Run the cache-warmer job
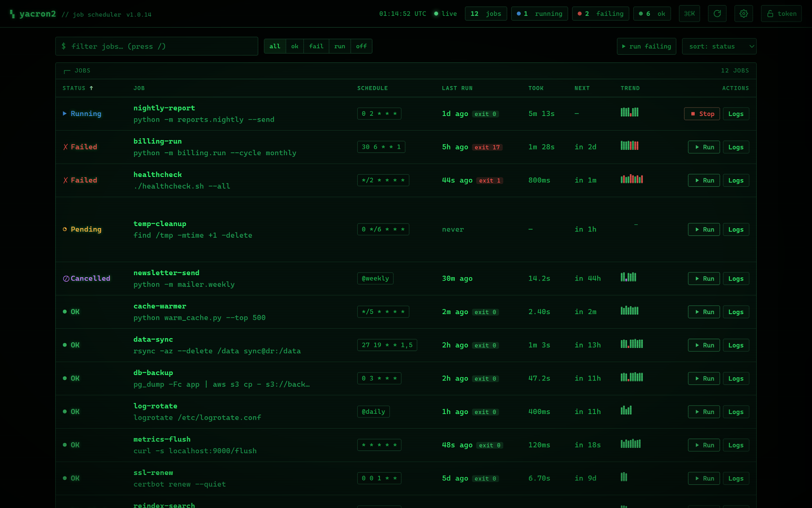812x508 pixels. coord(704,312)
